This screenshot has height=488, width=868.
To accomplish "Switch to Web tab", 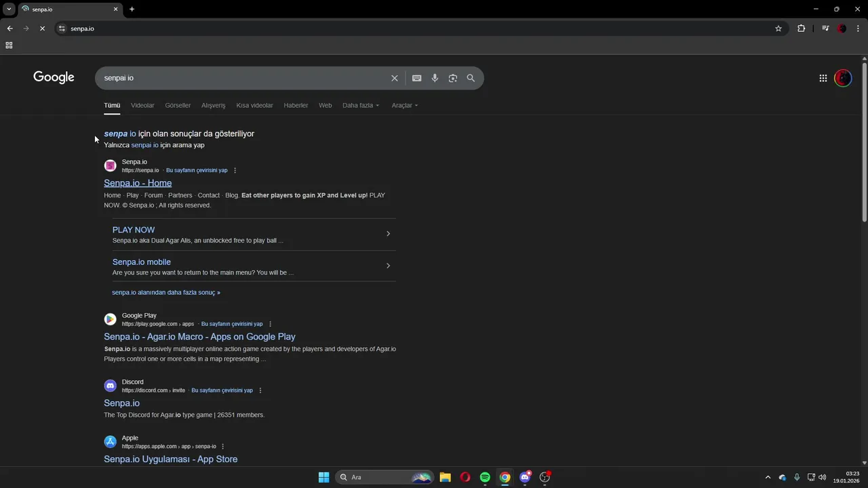I will pos(325,105).
